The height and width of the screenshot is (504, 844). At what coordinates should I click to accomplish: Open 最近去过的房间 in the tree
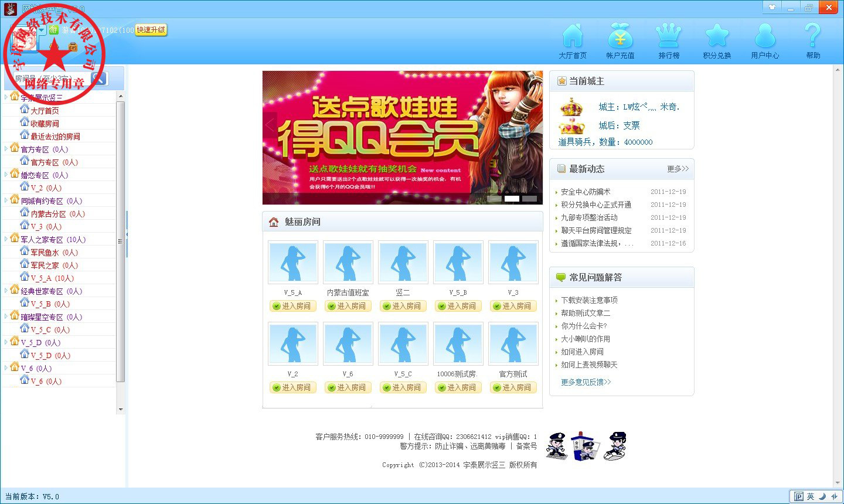pos(55,137)
